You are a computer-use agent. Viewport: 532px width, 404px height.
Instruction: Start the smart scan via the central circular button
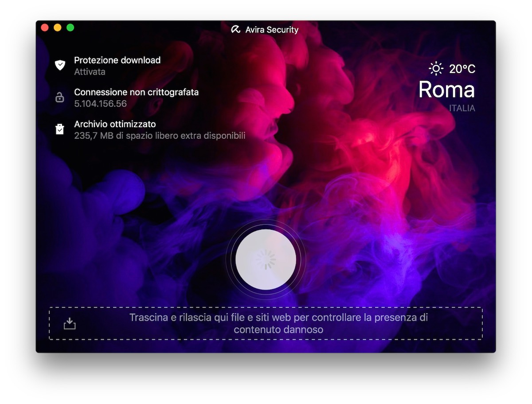265,259
